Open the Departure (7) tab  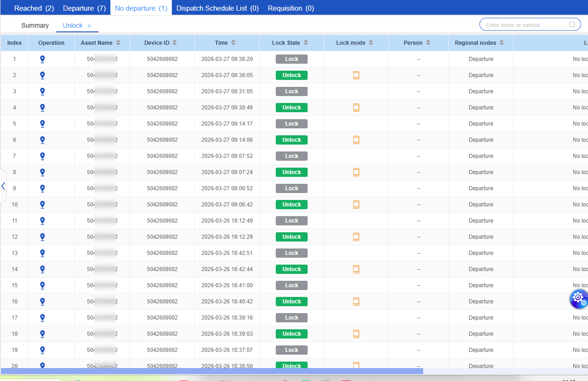(84, 8)
